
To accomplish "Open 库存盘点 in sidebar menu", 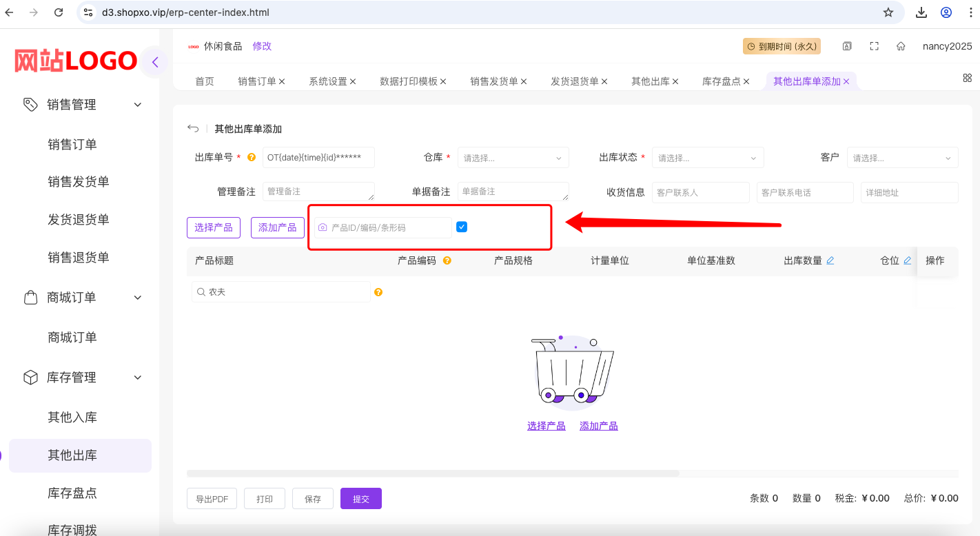I will (72, 493).
